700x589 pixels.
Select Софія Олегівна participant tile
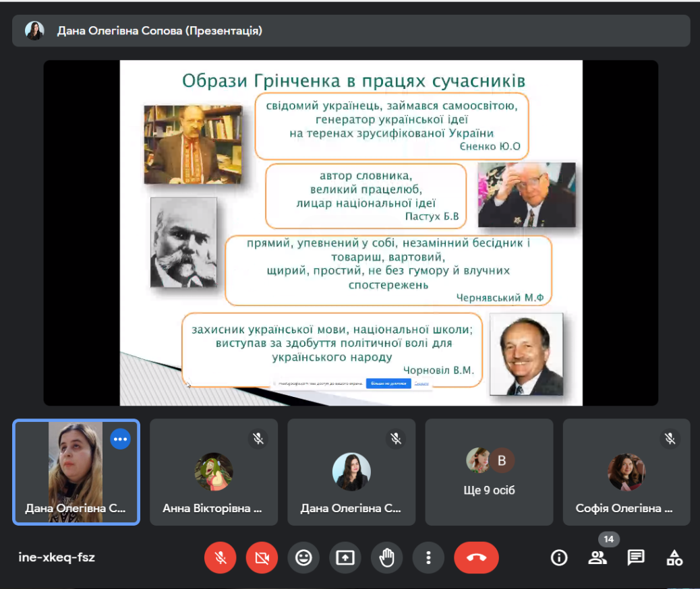click(x=626, y=472)
